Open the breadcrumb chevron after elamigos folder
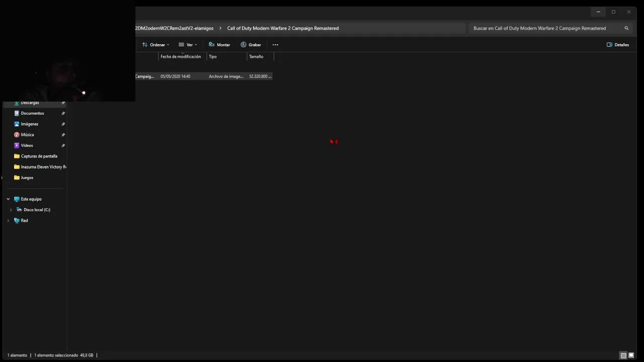 pos(220,28)
